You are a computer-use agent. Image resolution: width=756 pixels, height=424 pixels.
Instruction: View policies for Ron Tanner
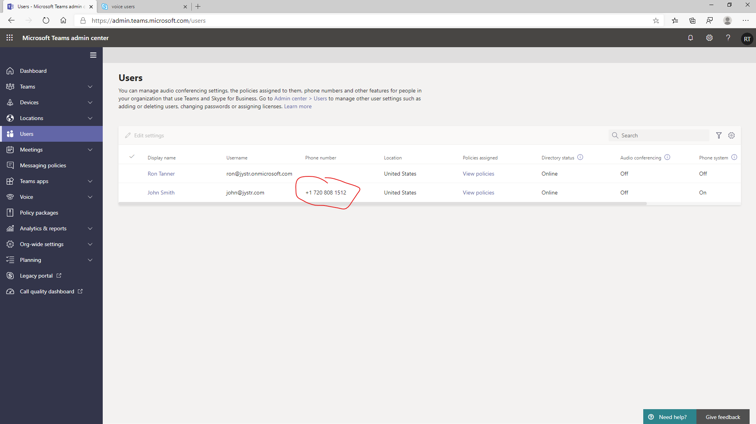(478, 174)
